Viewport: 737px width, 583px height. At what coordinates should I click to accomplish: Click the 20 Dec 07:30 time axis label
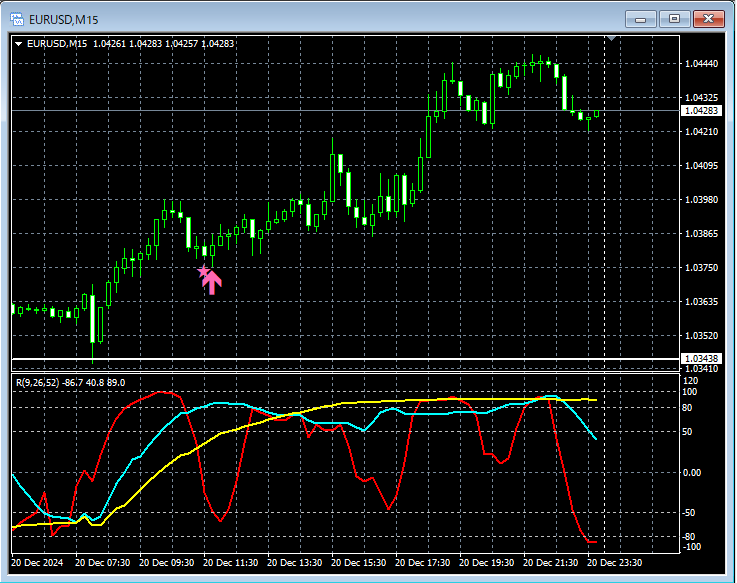click(102, 563)
